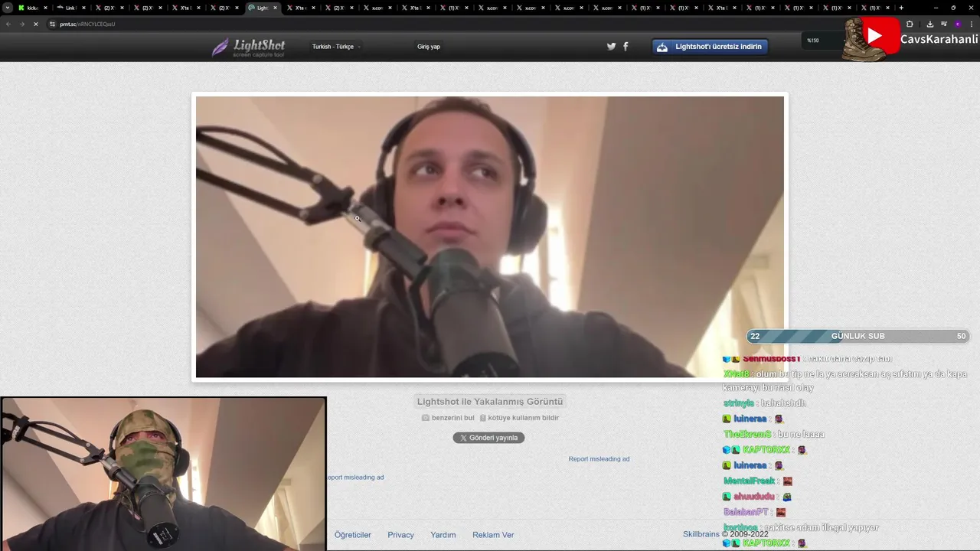Go forward in browser history
The image size is (980, 551).
(21, 24)
